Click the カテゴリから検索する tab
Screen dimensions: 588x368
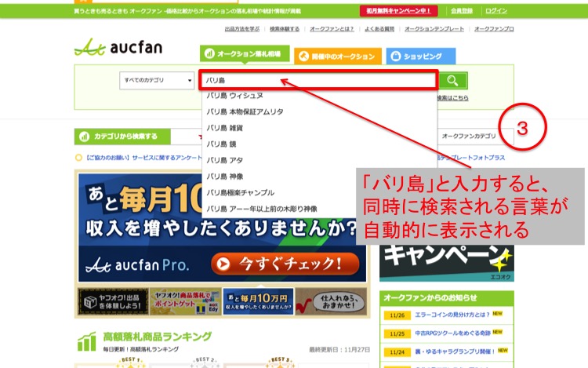[x=122, y=137]
